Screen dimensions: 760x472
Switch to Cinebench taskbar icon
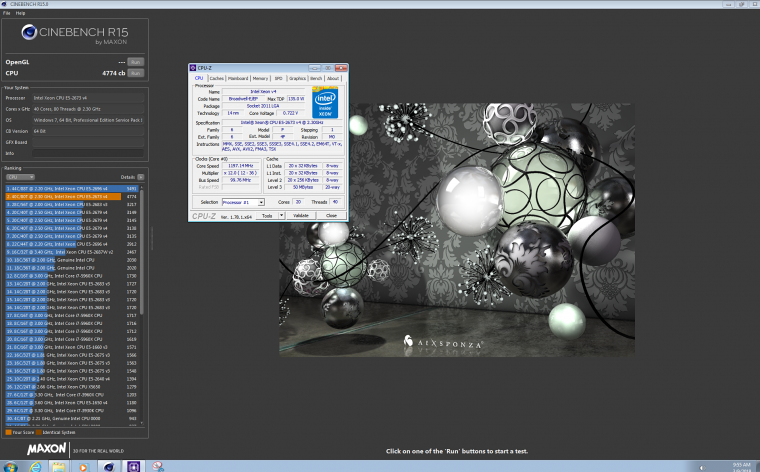pos(109,467)
